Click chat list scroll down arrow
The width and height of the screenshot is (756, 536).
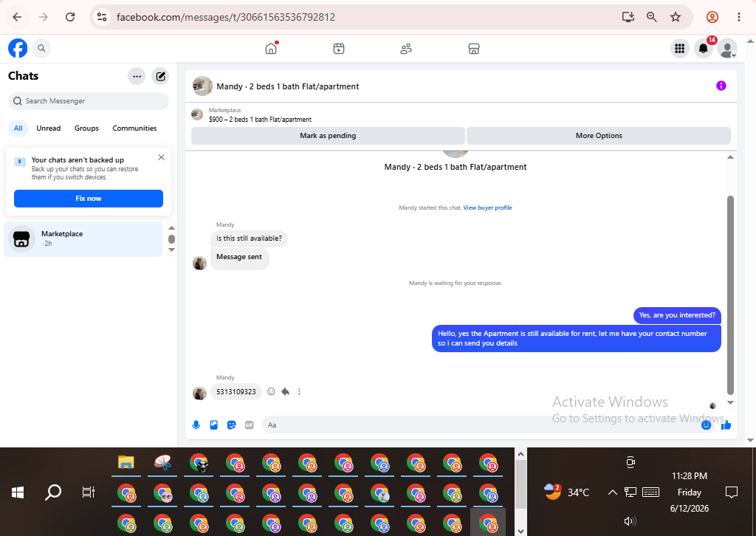click(171, 250)
